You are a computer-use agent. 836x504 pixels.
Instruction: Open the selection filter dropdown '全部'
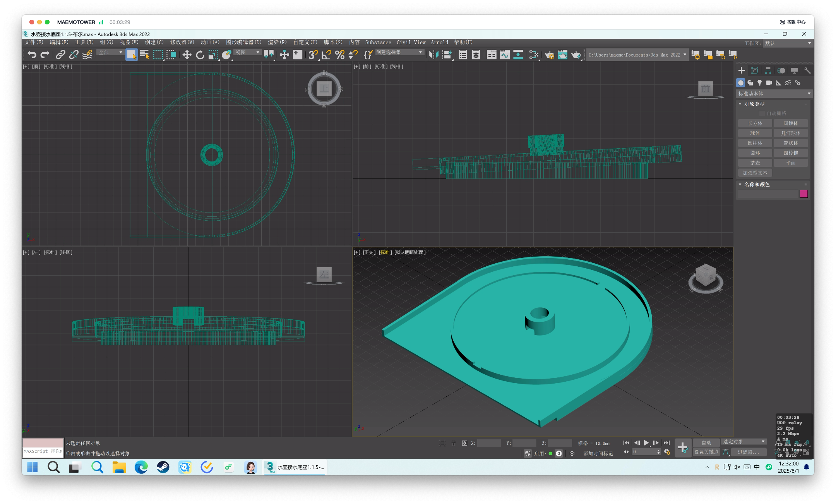pyautogui.click(x=110, y=52)
